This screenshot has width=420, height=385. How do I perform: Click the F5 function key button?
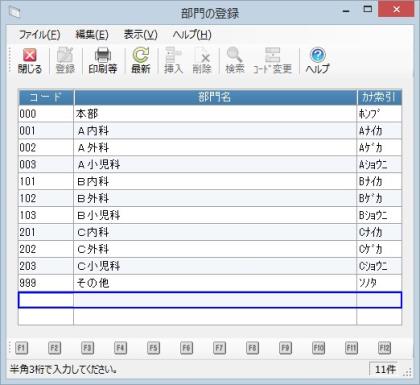pyautogui.click(x=153, y=348)
